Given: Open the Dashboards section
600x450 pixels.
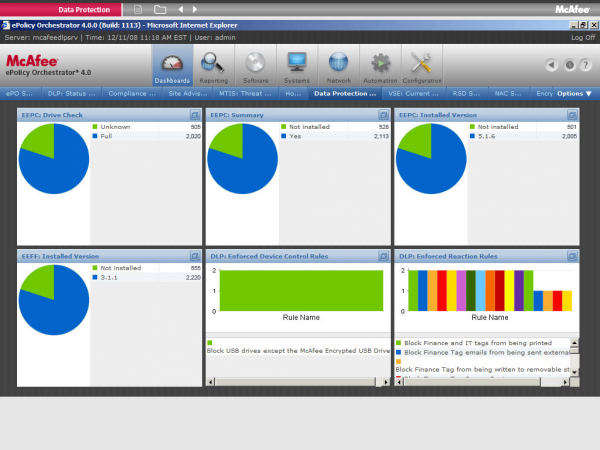Looking at the screenshot, I should point(172,65).
